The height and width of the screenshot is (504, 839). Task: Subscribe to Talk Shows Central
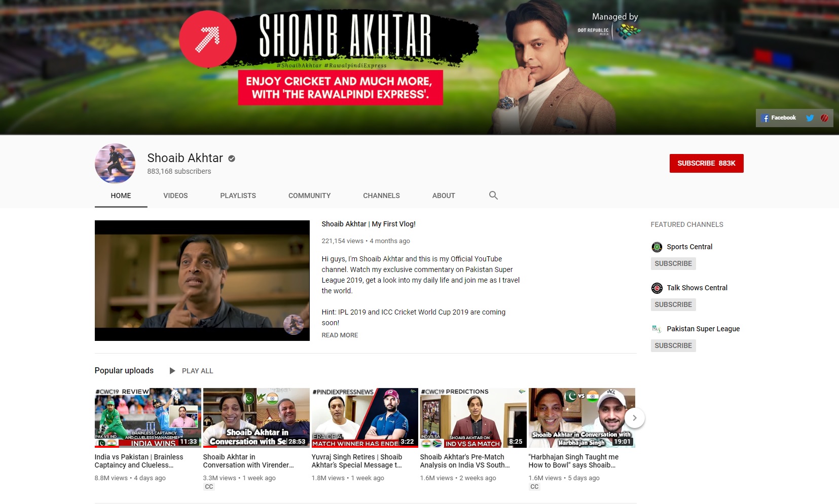pos(673,305)
